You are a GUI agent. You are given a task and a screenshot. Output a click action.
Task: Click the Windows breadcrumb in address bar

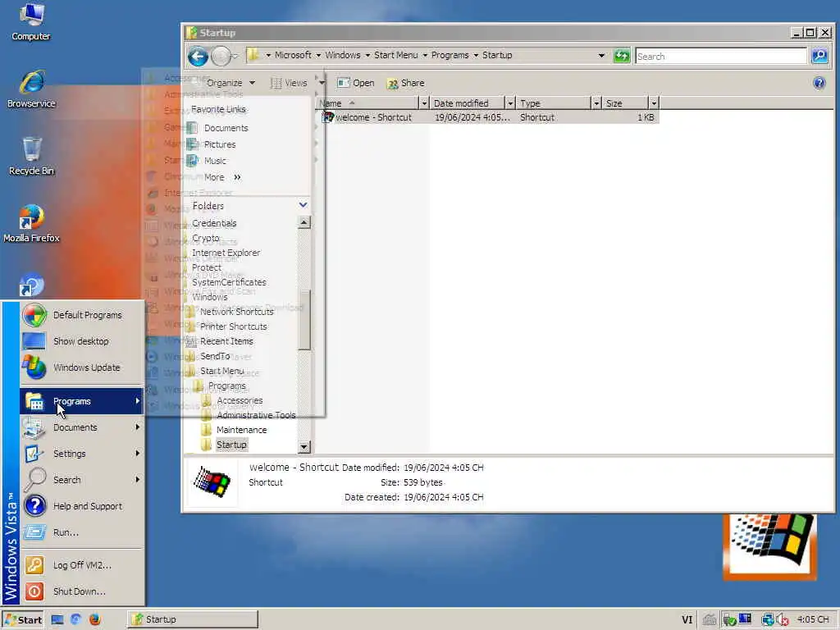point(342,55)
